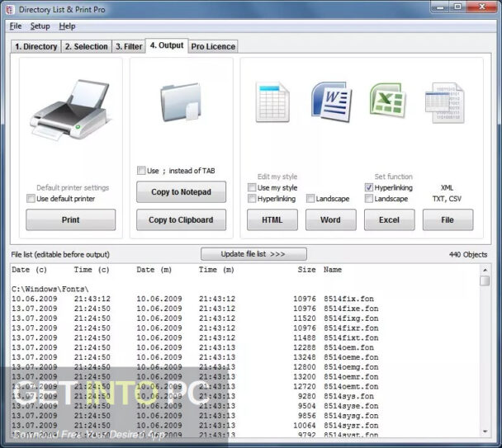
Task: Click the Edit my style label
Action: coord(277,177)
